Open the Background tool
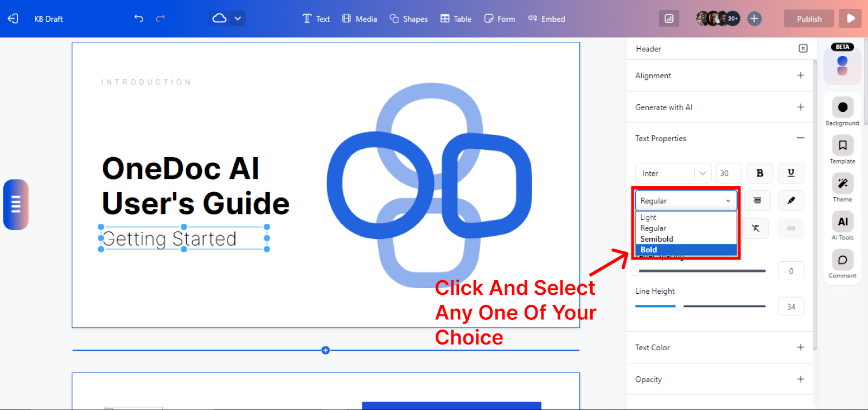The image size is (868, 410). (x=843, y=111)
